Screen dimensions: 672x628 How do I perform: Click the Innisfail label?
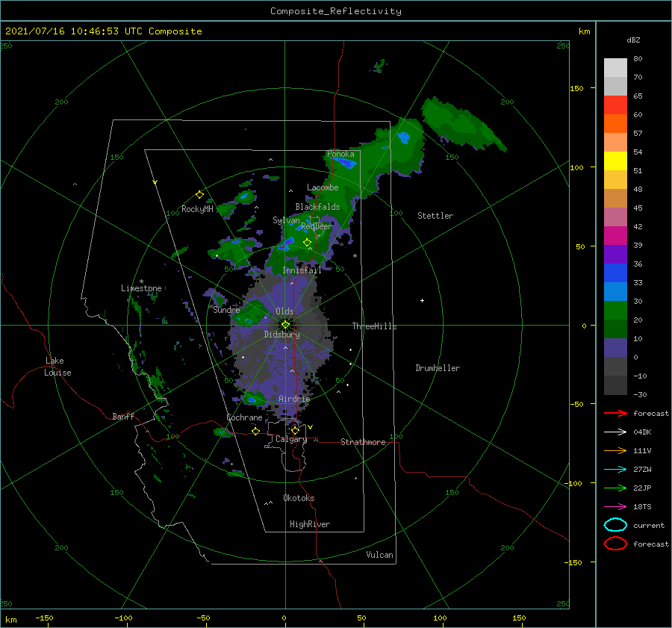click(x=302, y=270)
